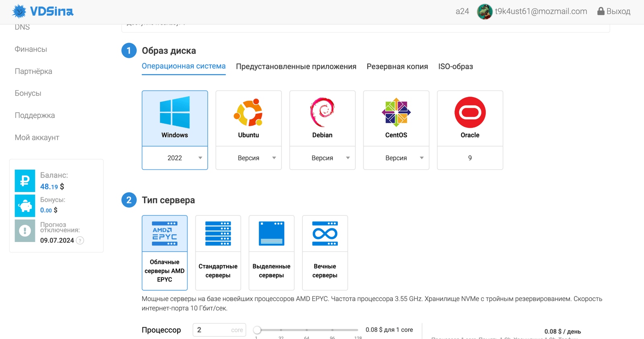The width and height of the screenshot is (644, 339).
Task: Open the Windows 2022 version dropdown
Action: 175,158
